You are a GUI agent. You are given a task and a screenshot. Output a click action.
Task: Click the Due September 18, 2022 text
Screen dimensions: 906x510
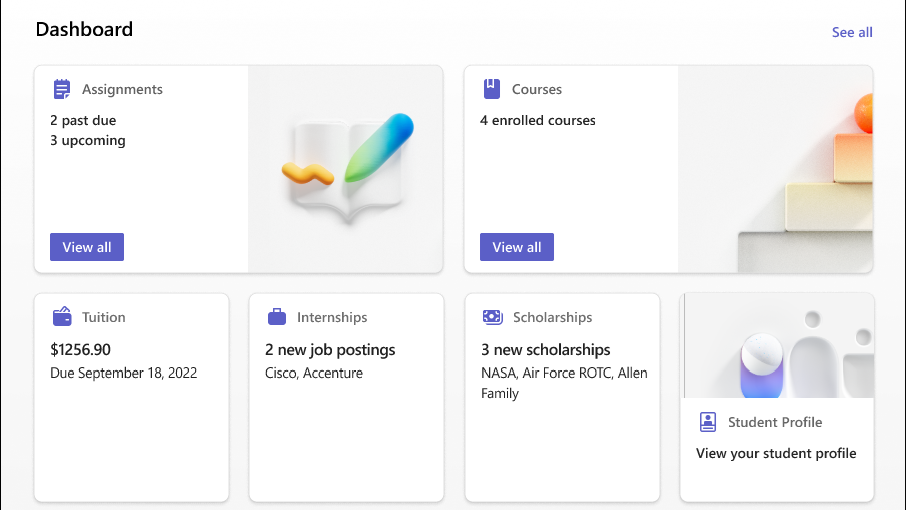(124, 373)
